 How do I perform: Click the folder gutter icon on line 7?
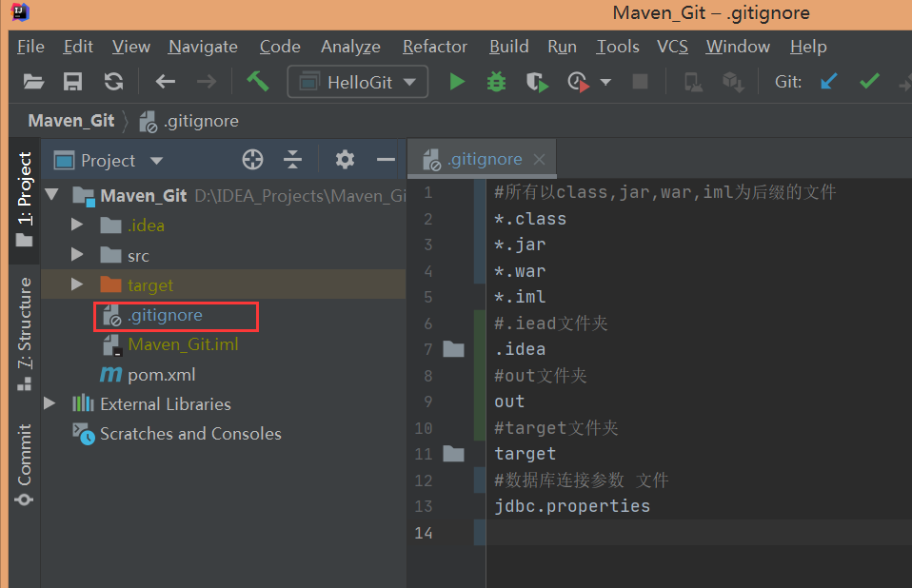click(x=454, y=349)
